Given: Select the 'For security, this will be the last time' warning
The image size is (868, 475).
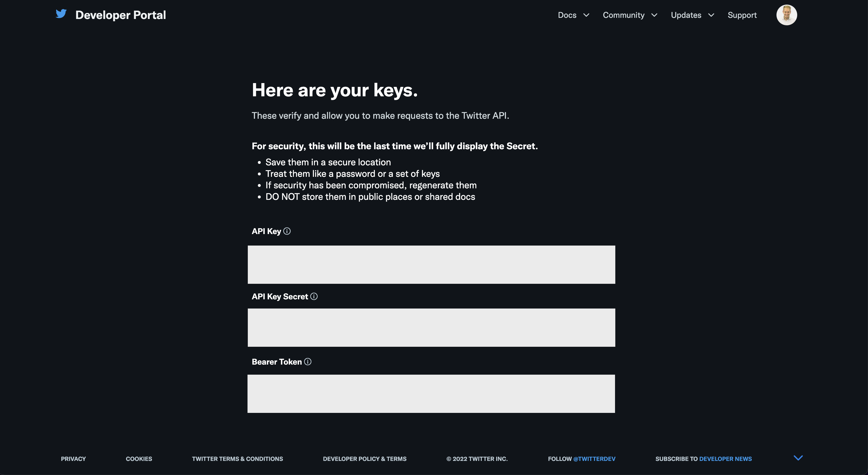Looking at the screenshot, I should [395, 146].
